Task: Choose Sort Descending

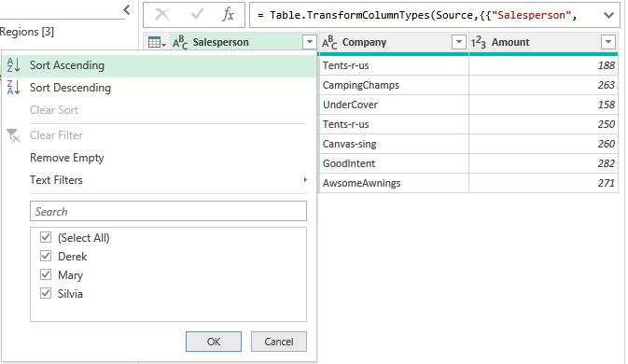Action: point(159,88)
